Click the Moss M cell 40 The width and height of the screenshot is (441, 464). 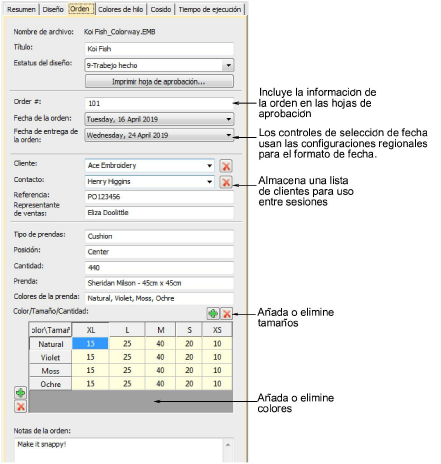[x=161, y=370]
